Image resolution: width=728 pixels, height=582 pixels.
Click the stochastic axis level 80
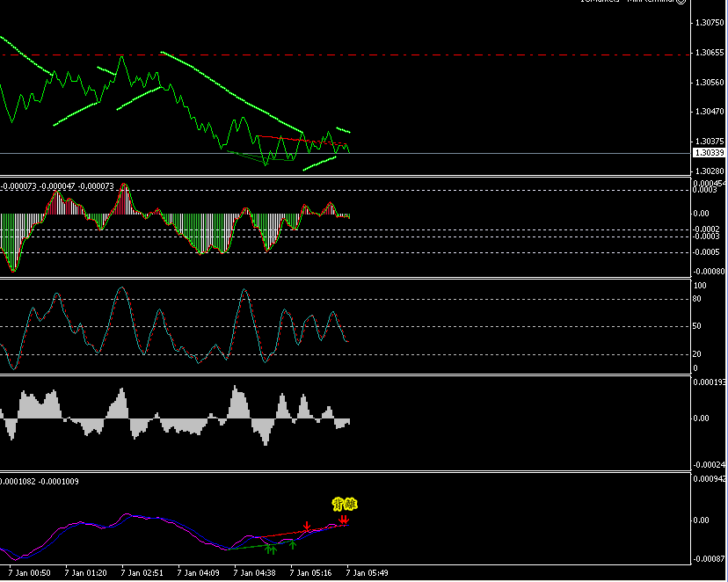pos(697,299)
